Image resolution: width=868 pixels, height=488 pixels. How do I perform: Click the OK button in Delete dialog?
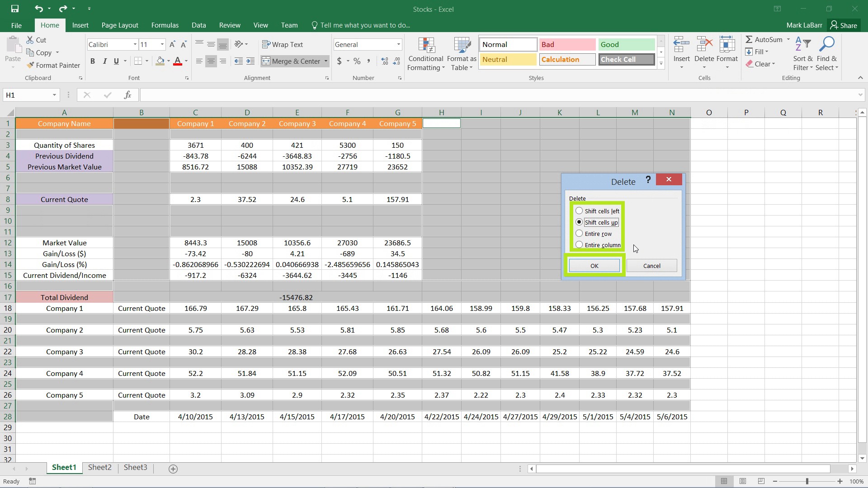pos(594,266)
